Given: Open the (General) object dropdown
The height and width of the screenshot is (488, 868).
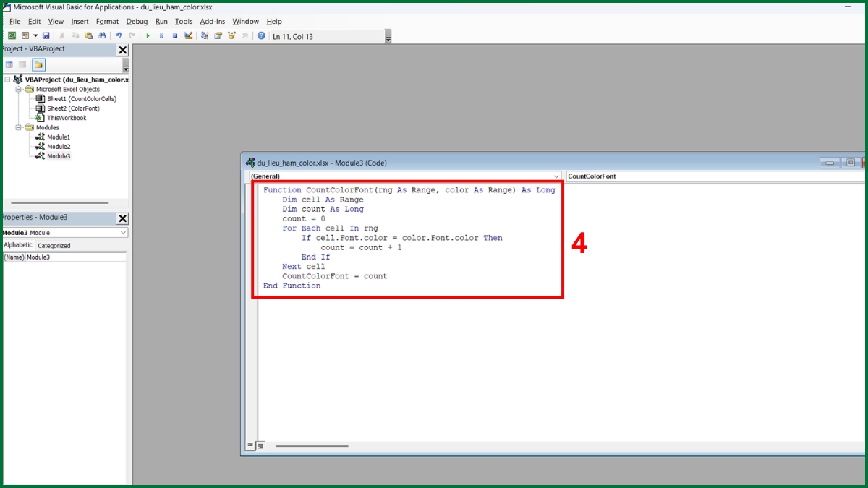Looking at the screenshot, I should [x=556, y=176].
